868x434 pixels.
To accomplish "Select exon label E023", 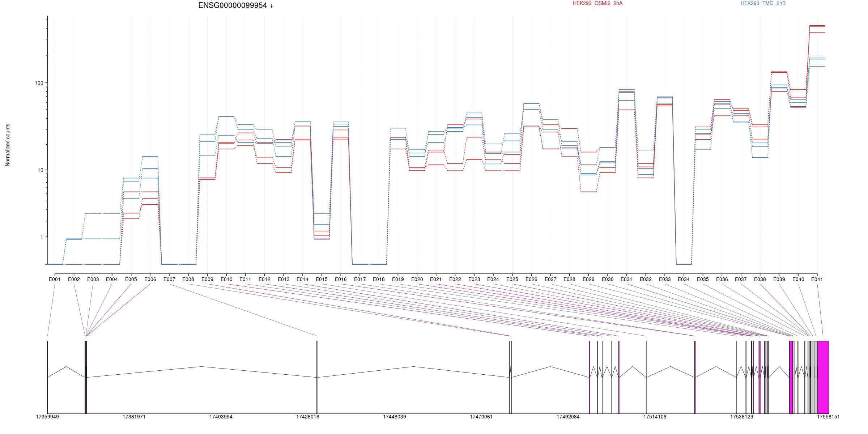I will 474,280.
